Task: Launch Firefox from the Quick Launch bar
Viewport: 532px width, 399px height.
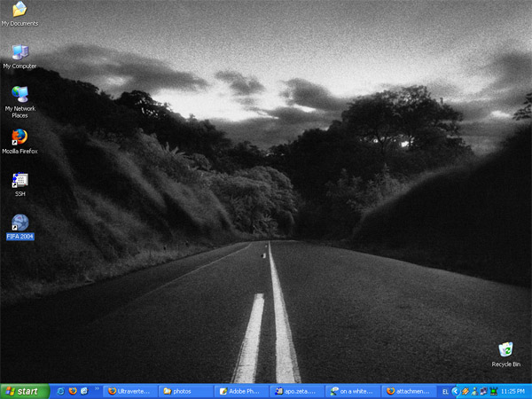Action: (x=73, y=390)
